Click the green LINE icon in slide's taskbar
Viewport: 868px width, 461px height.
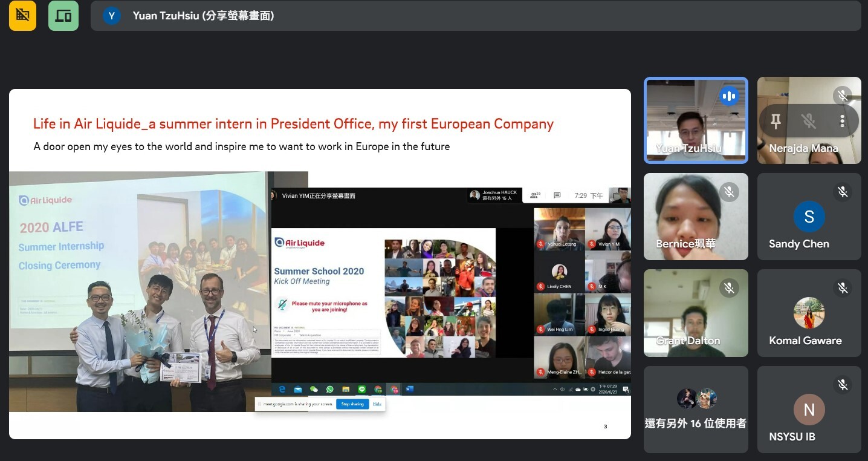click(362, 389)
